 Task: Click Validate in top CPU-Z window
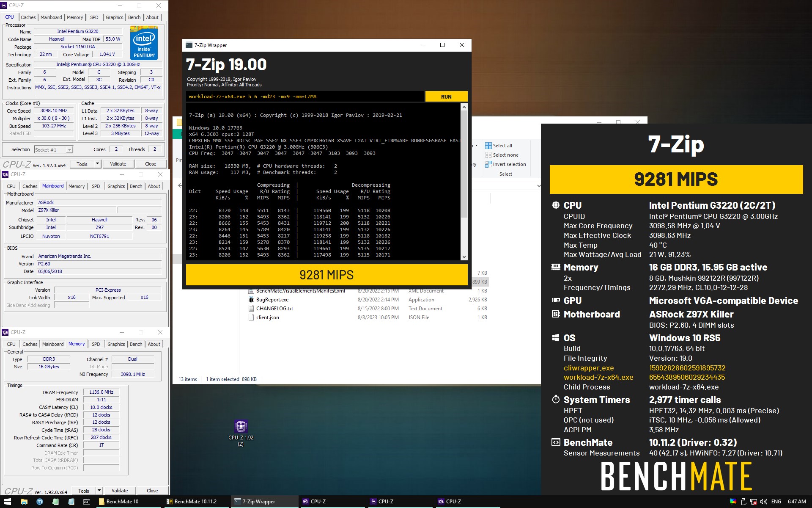[x=118, y=164]
